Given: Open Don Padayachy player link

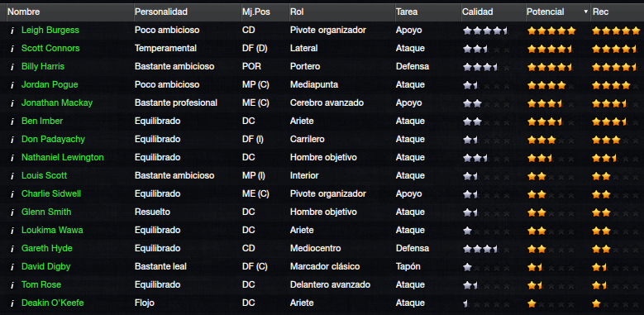Looking at the screenshot, I should (53, 139).
